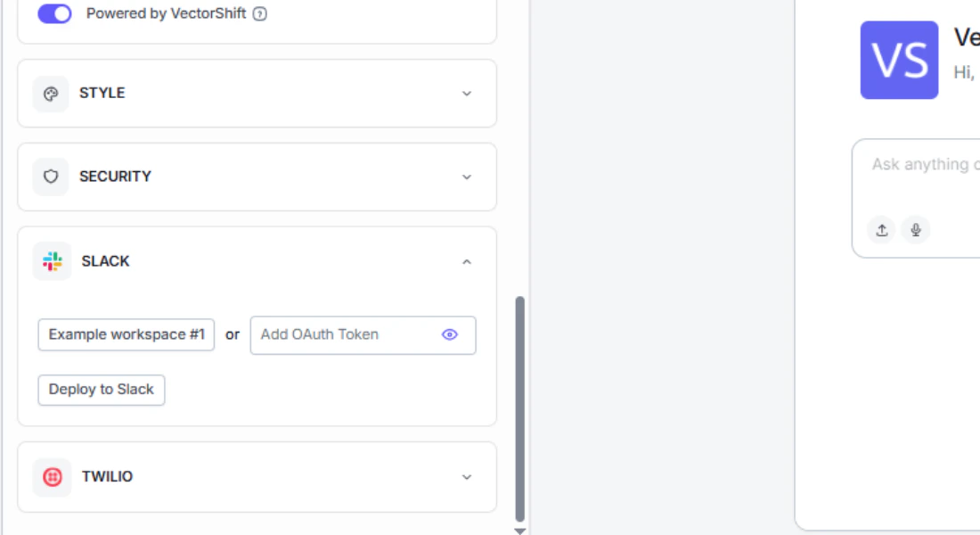This screenshot has height=535, width=980.
Task: Click the Deploy to Slack button
Action: [102, 390]
